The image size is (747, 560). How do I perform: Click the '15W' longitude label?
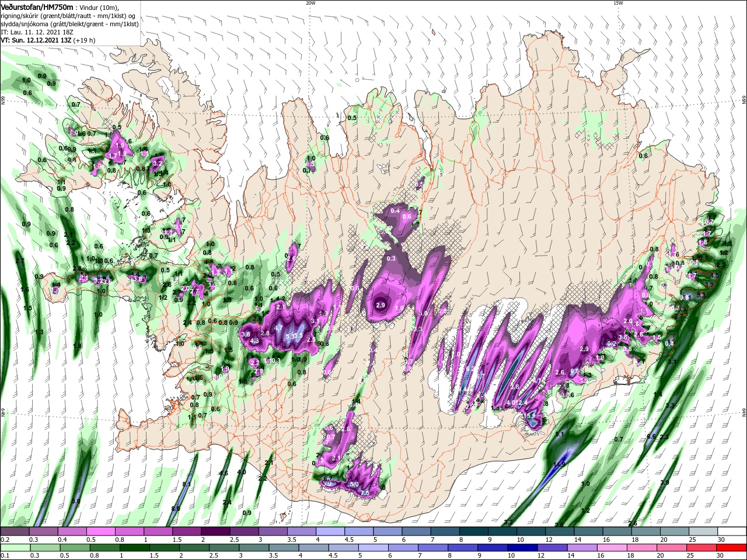click(x=618, y=3)
